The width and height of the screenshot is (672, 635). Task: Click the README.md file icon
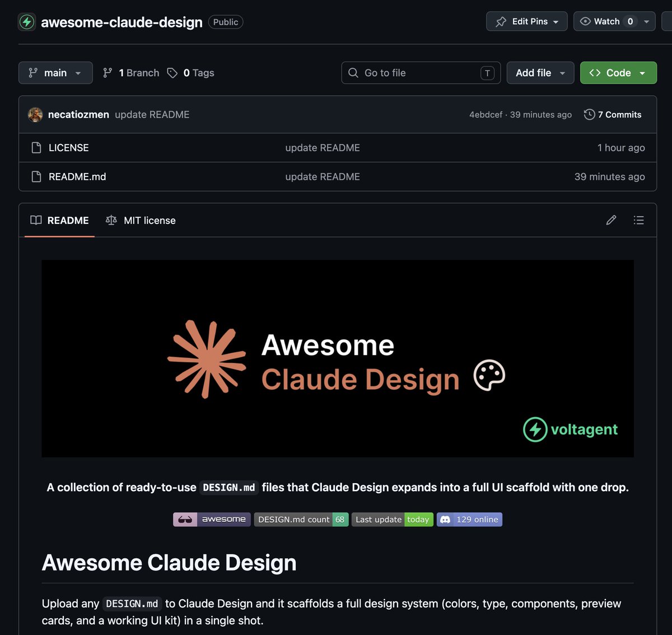click(36, 176)
